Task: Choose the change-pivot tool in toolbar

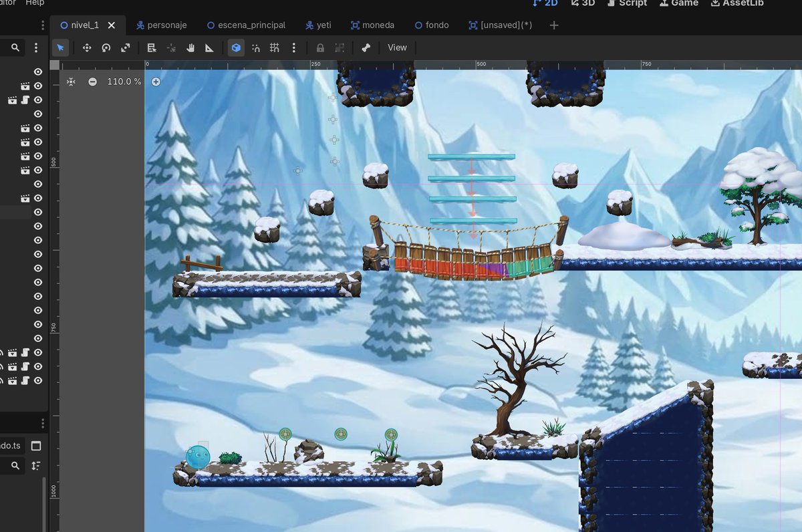Action: click(171, 47)
